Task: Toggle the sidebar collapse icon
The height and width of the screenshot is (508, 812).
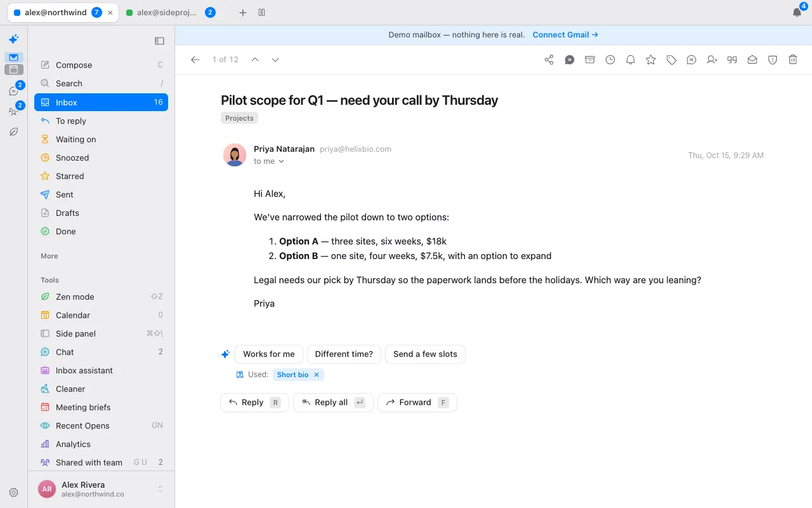Action: pyautogui.click(x=160, y=41)
